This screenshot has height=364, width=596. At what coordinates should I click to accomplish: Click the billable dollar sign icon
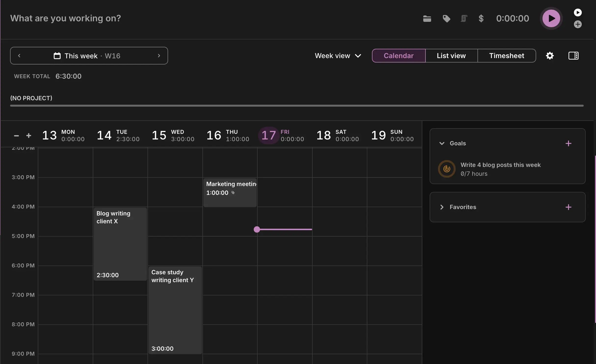481,19
